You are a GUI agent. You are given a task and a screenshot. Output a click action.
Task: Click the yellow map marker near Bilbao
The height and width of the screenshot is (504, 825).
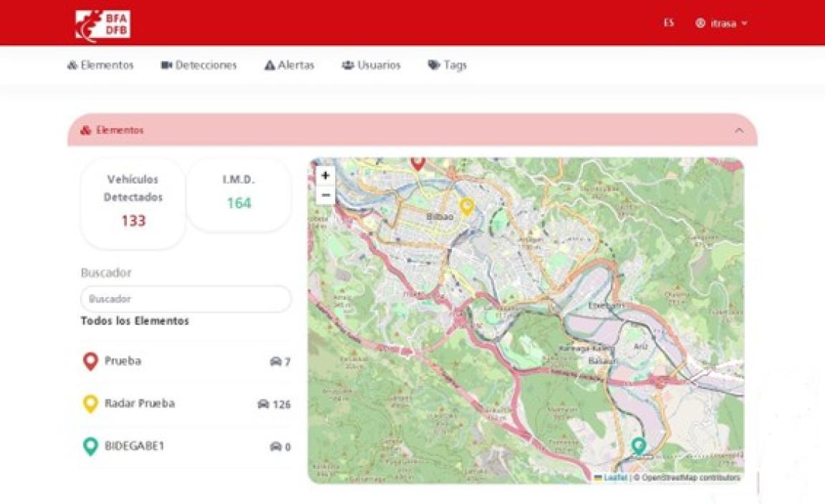pos(467,207)
